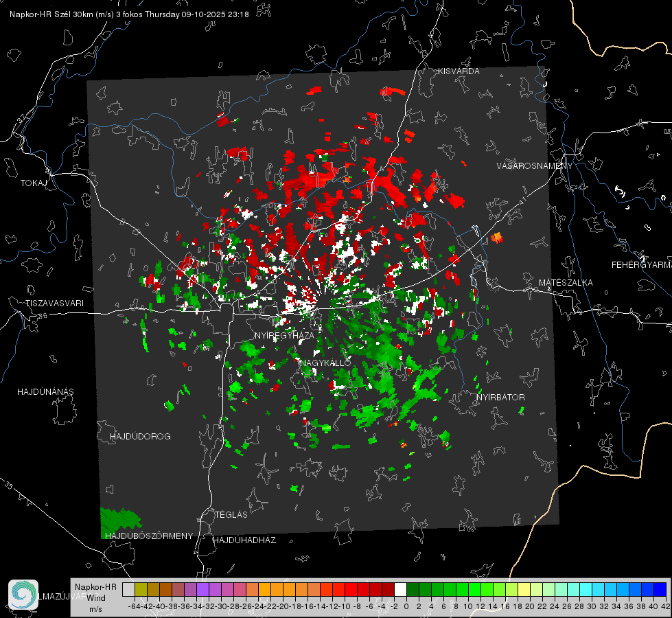Pick the pale green swatch between 22 and 24

548,589
